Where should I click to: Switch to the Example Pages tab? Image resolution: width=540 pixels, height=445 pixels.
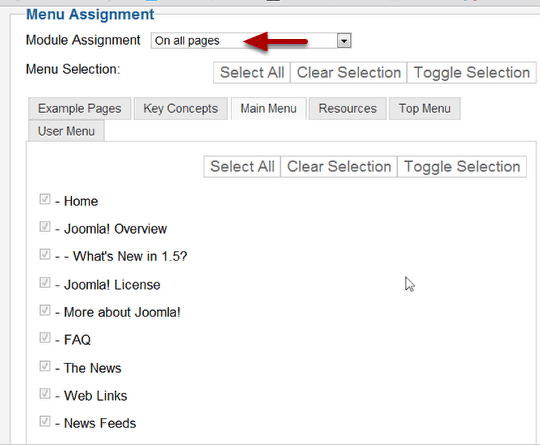tap(80, 108)
